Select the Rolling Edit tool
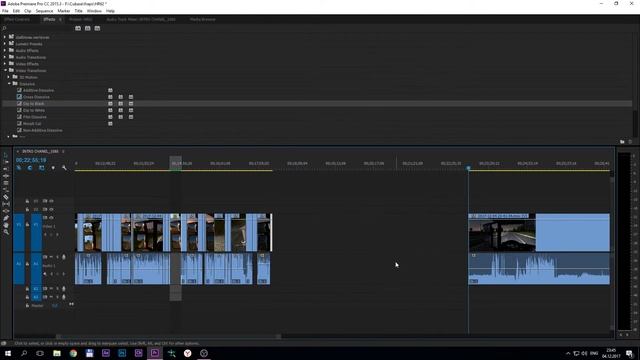This screenshot has height=360, width=640. pos(6,183)
